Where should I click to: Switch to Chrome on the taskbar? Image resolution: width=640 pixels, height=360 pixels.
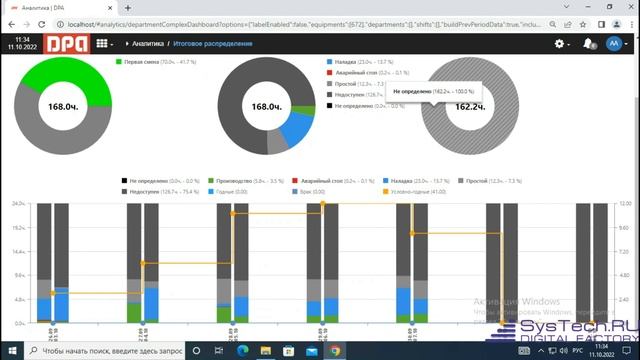tap(335, 351)
